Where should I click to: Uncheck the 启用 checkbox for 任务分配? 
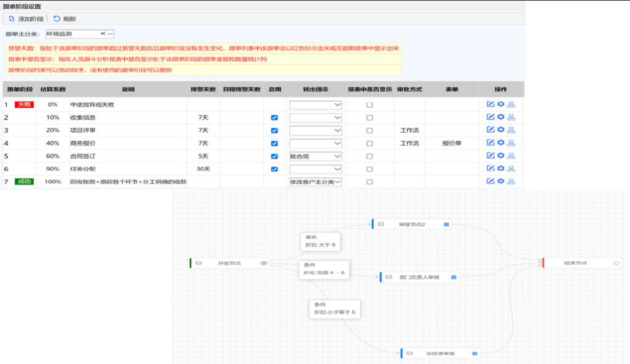click(x=273, y=168)
